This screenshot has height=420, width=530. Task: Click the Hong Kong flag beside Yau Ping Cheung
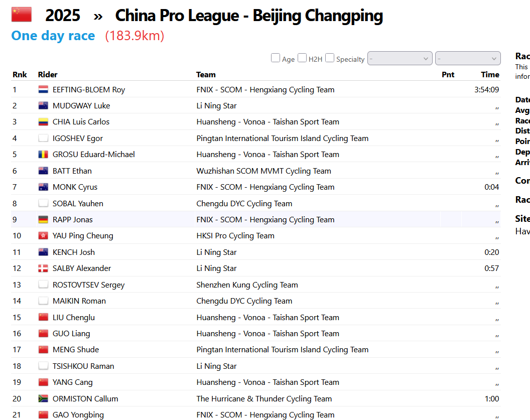click(43, 236)
